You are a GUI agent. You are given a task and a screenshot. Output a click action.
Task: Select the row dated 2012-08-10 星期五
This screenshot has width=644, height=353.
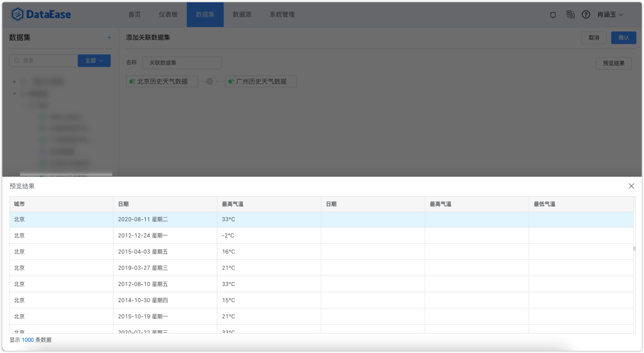pyautogui.click(x=321, y=284)
